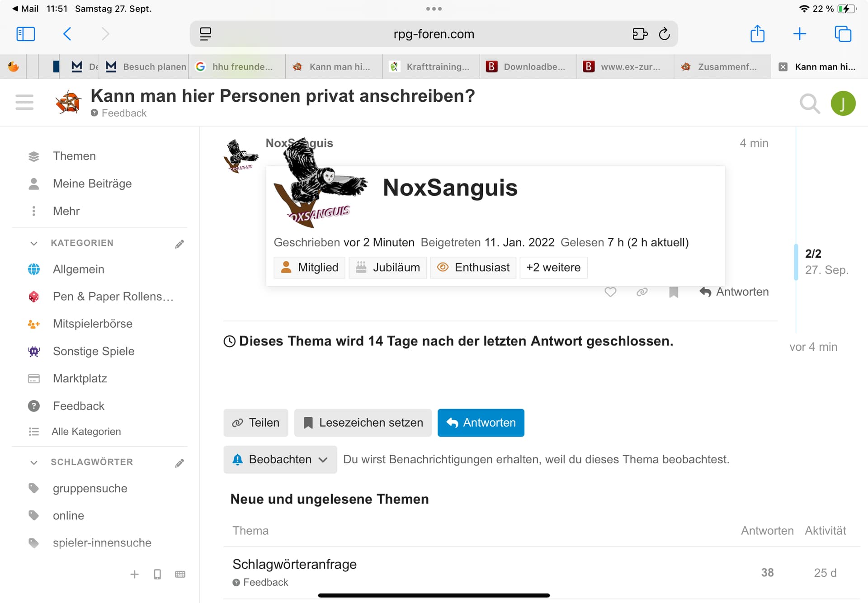This screenshot has height=603, width=868.
Task: Open Mitspielerbörse category in sidebar
Action: coord(92,324)
